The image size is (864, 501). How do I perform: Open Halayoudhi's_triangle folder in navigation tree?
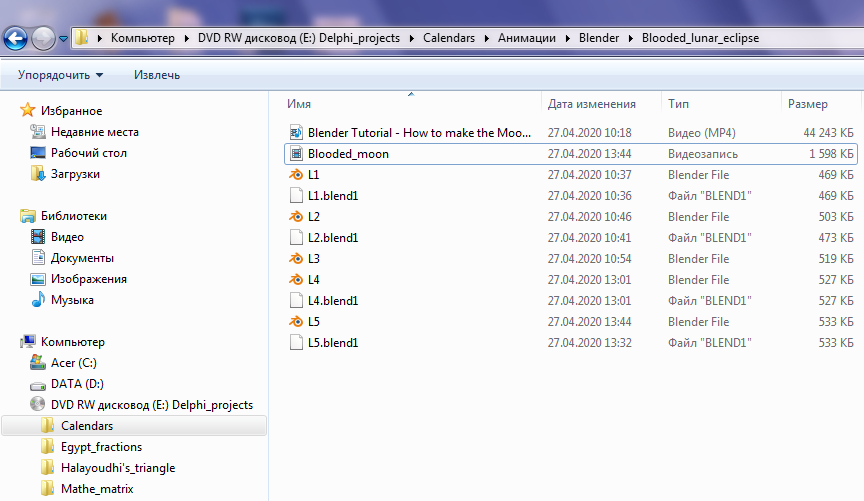(x=118, y=467)
